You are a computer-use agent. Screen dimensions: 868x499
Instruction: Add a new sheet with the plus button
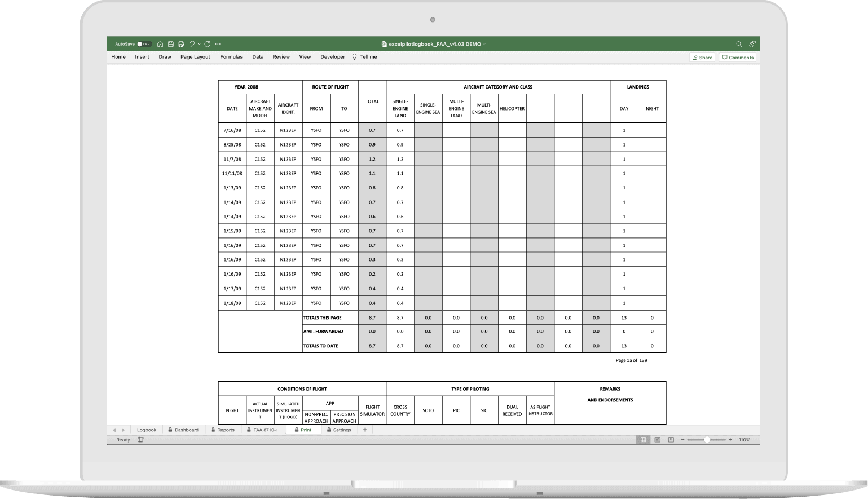(x=365, y=430)
